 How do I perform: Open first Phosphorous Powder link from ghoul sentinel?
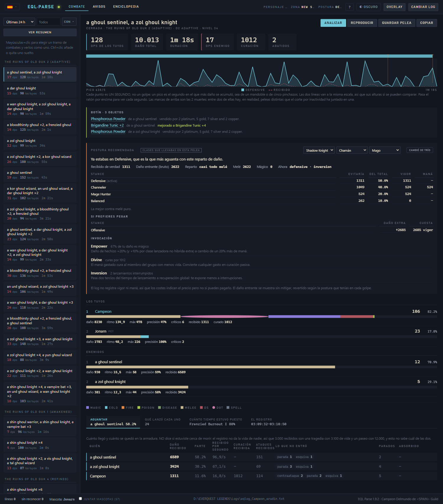[x=108, y=119]
